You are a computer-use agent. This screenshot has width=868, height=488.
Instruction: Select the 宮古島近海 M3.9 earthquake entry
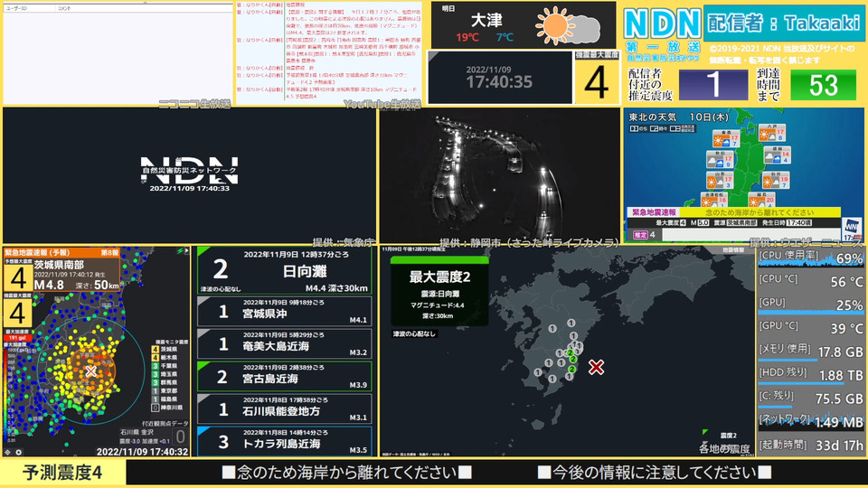(285, 377)
